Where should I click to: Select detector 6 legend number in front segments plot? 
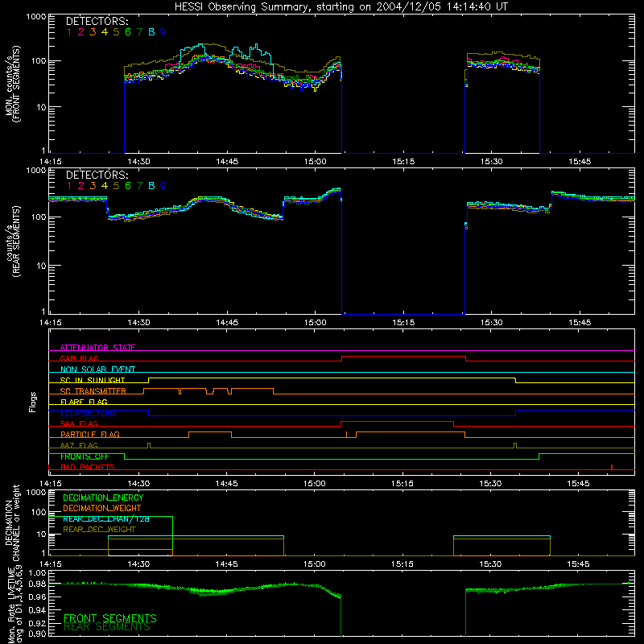[128, 32]
